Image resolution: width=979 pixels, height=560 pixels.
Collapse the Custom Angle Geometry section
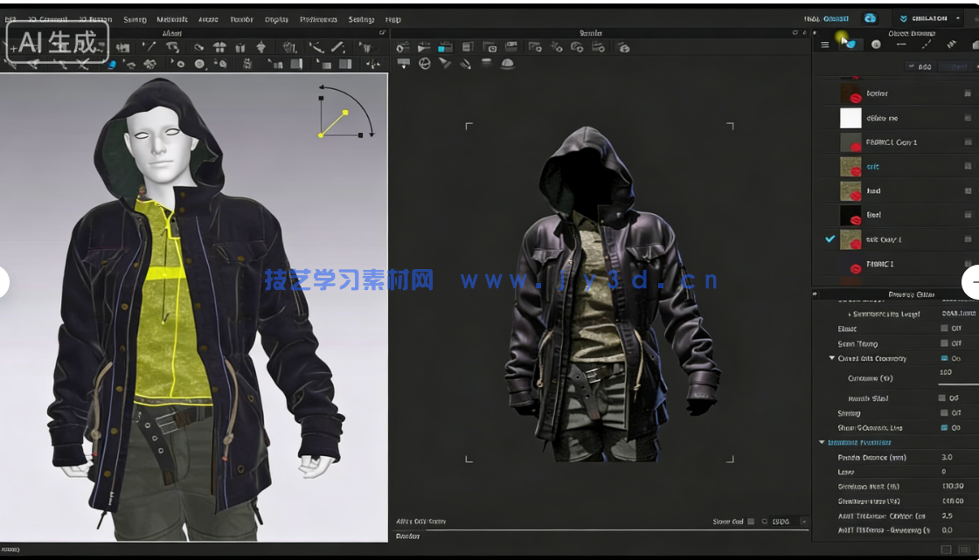pos(831,358)
